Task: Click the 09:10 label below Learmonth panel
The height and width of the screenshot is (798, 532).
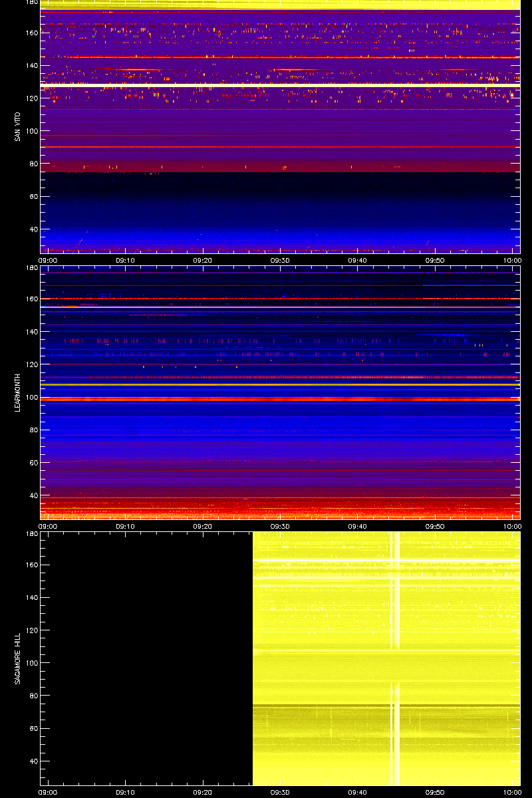Action: (126, 526)
